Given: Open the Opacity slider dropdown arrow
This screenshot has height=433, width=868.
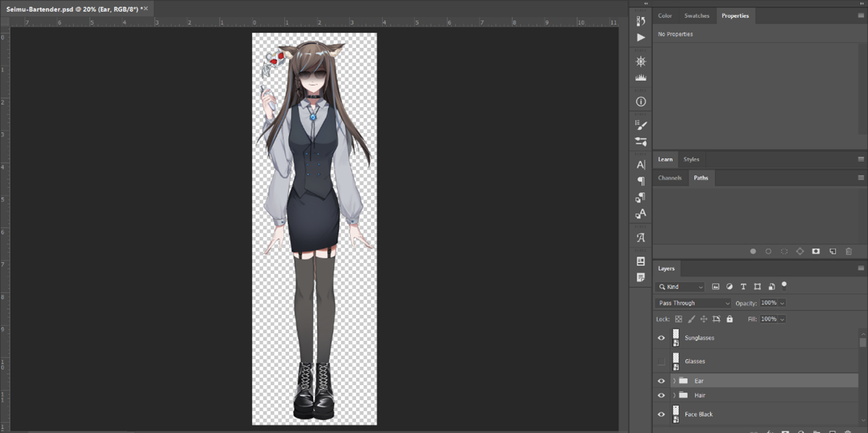Looking at the screenshot, I should click(782, 303).
